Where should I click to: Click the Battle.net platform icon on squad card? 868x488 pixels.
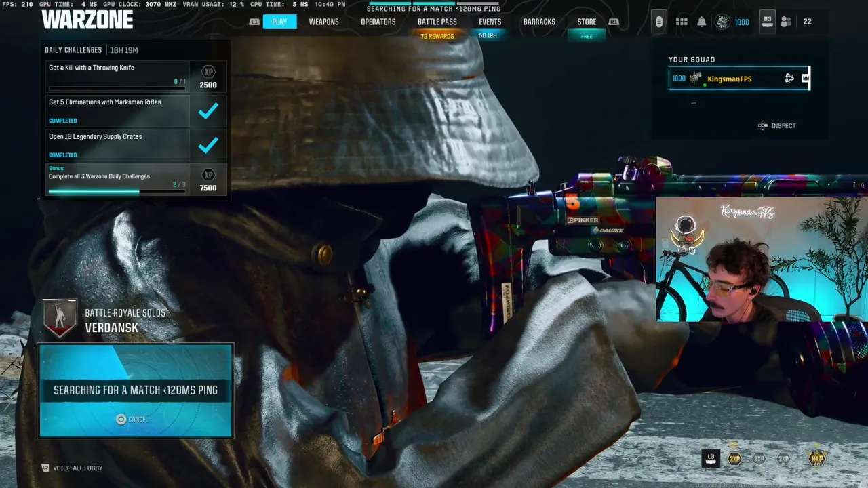[789, 79]
